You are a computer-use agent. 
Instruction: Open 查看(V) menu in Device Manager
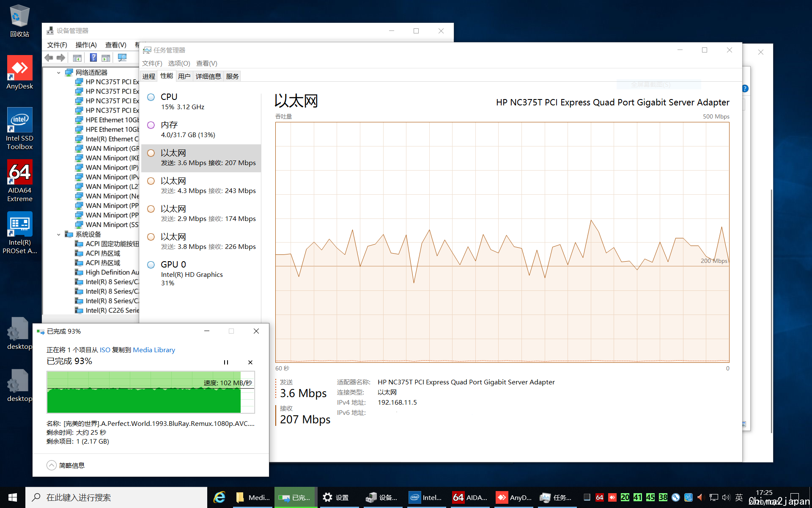[116, 45]
